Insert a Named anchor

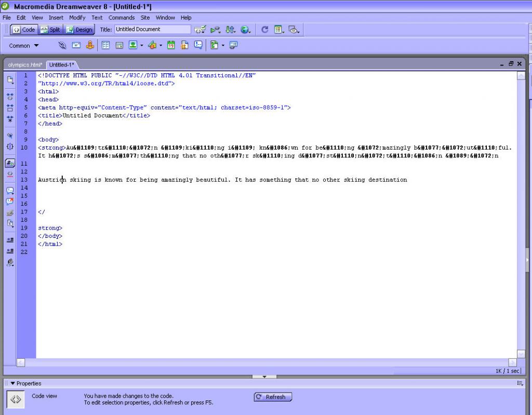90,45
